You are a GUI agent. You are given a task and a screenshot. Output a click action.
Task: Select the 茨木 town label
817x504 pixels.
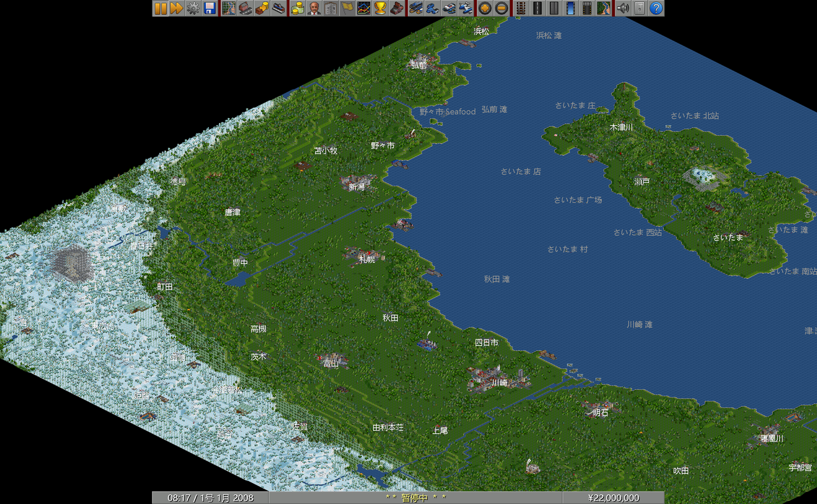[x=259, y=357]
